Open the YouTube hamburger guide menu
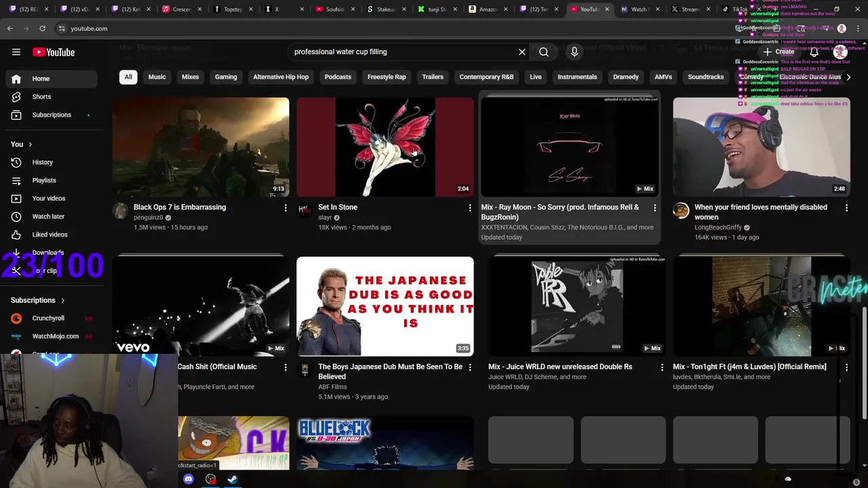Screen dimensions: 868x488 16,52
